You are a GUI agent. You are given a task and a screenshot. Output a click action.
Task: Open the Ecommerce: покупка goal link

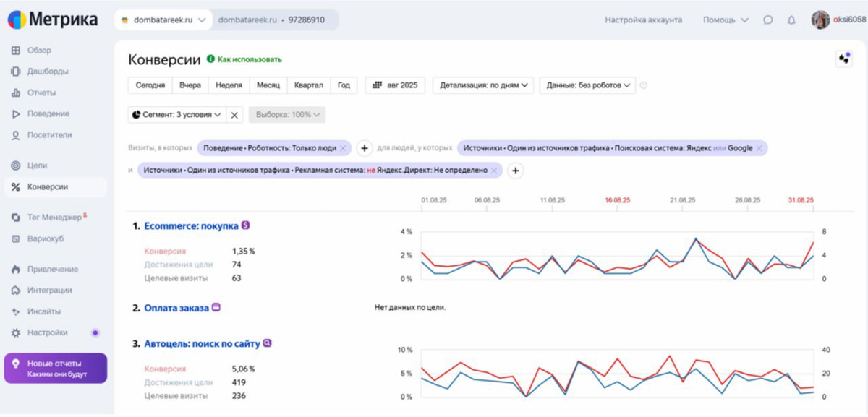point(191,226)
